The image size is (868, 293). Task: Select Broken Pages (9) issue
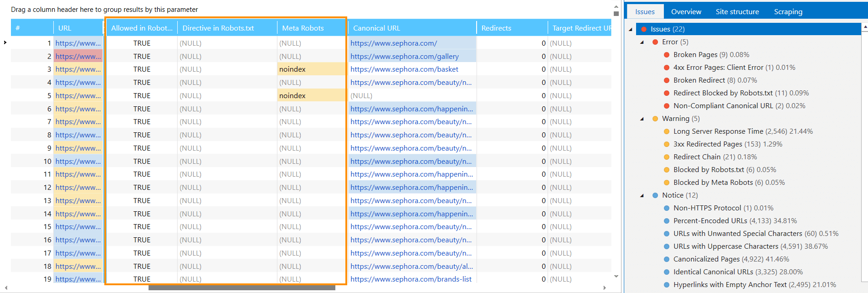coord(711,54)
